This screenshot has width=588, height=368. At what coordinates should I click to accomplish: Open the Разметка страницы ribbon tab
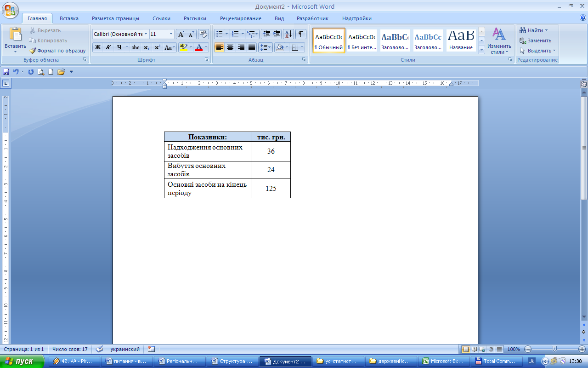[x=115, y=18]
